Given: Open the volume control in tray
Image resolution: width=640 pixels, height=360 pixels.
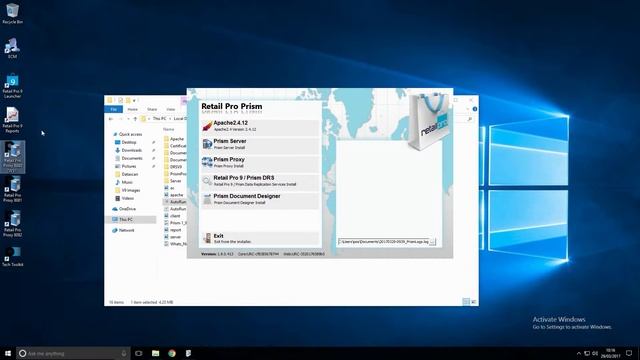Looking at the screenshot, I should [595, 353].
